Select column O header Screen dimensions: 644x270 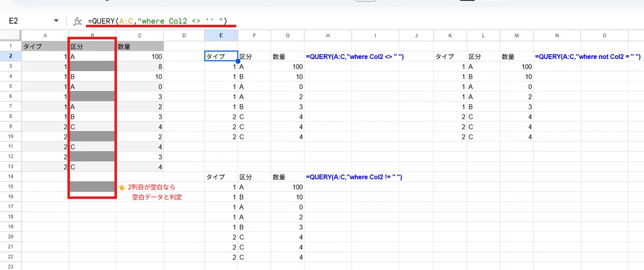(604, 35)
